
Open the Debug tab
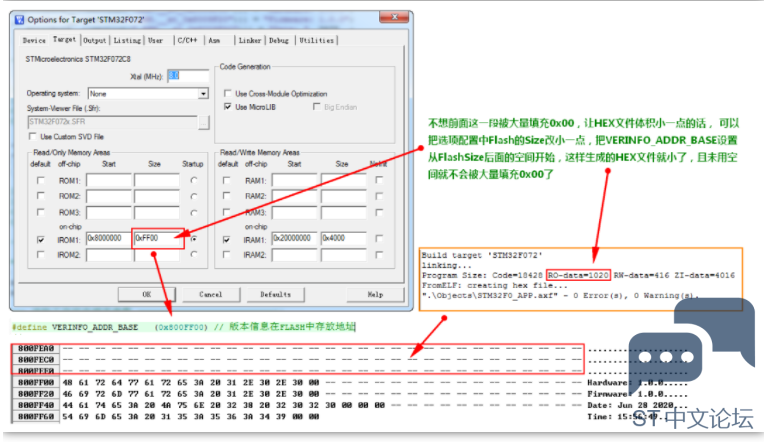pyautogui.click(x=279, y=41)
